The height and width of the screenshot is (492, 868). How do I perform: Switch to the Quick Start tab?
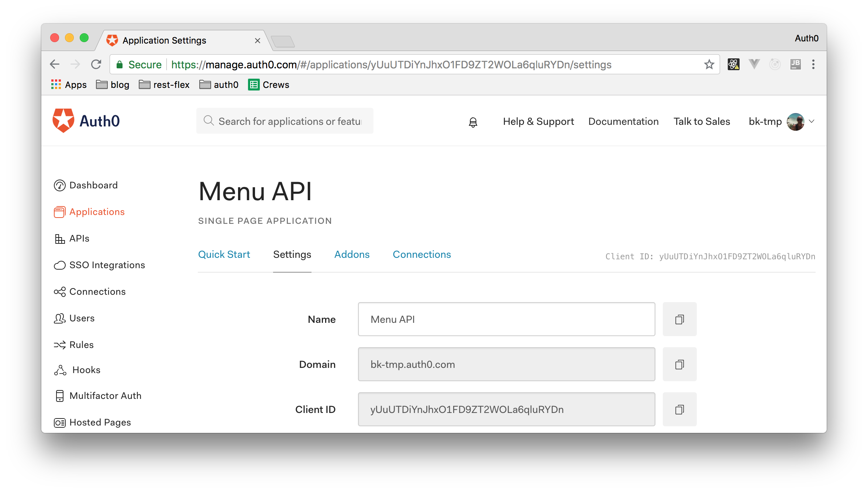[224, 254]
